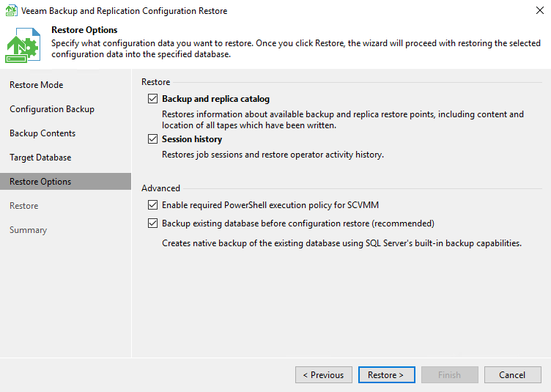This screenshot has width=551, height=392.
Task: Cancel the configuration restore wizard
Action: (x=512, y=375)
